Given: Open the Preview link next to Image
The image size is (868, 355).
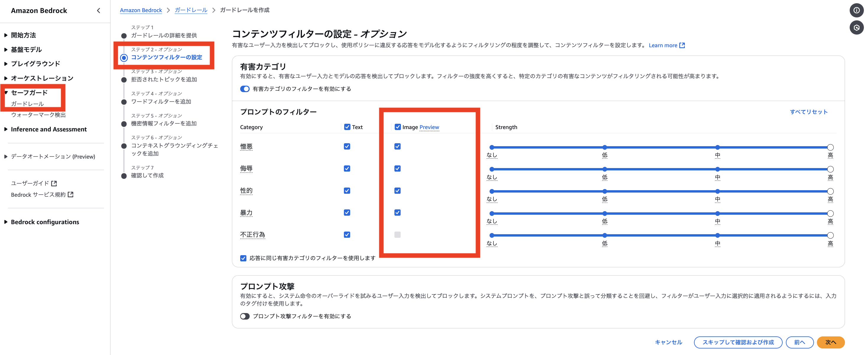Looking at the screenshot, I should [429, 127].
